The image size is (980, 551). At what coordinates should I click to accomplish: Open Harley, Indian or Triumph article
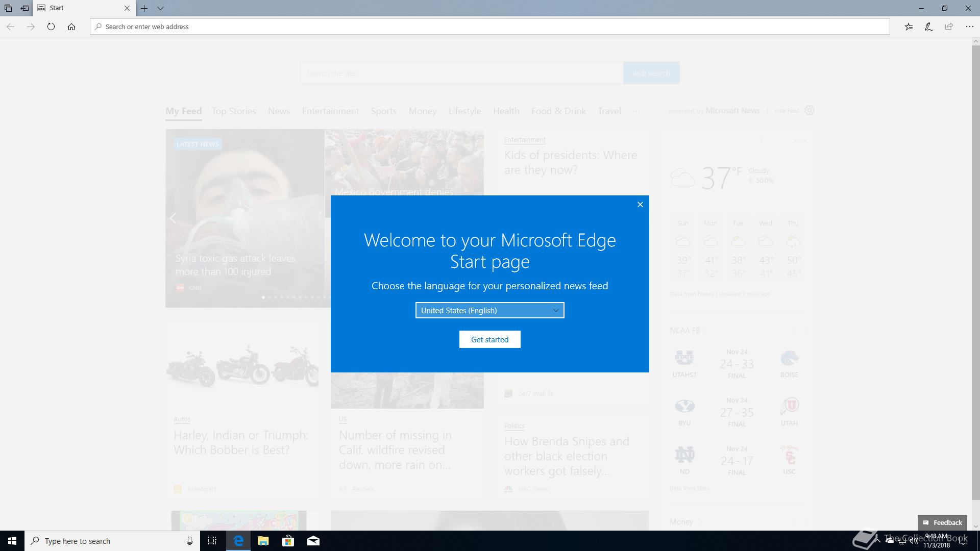point(241,442)
